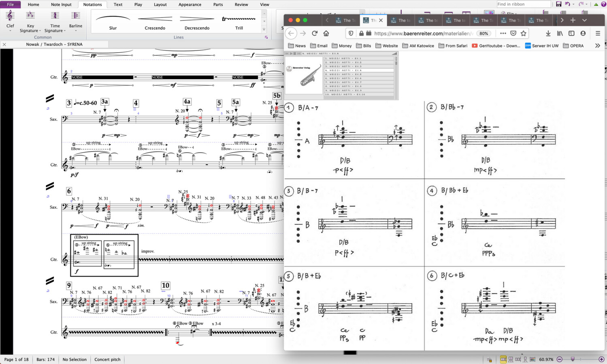
Task: Click the Find in ribbon search field
Action: (524, 4)
